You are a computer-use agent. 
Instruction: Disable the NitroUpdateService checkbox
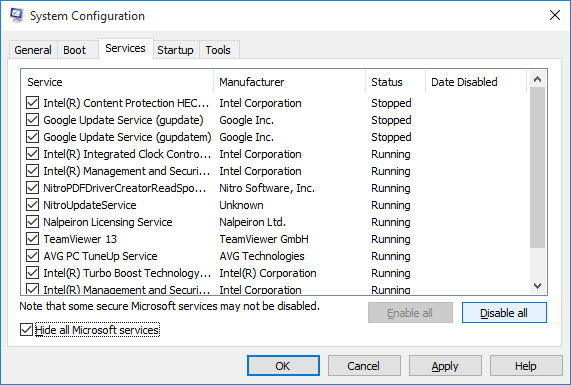[32, 205]
